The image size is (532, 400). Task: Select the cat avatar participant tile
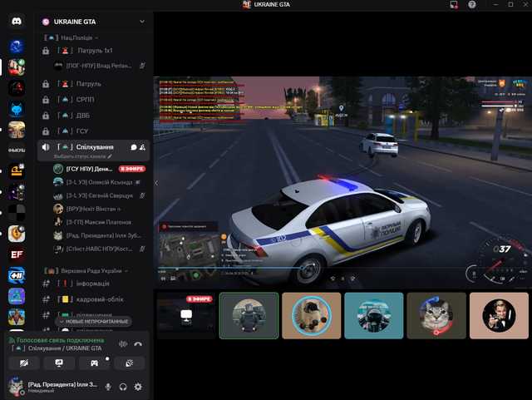click(x=436, y=316)
